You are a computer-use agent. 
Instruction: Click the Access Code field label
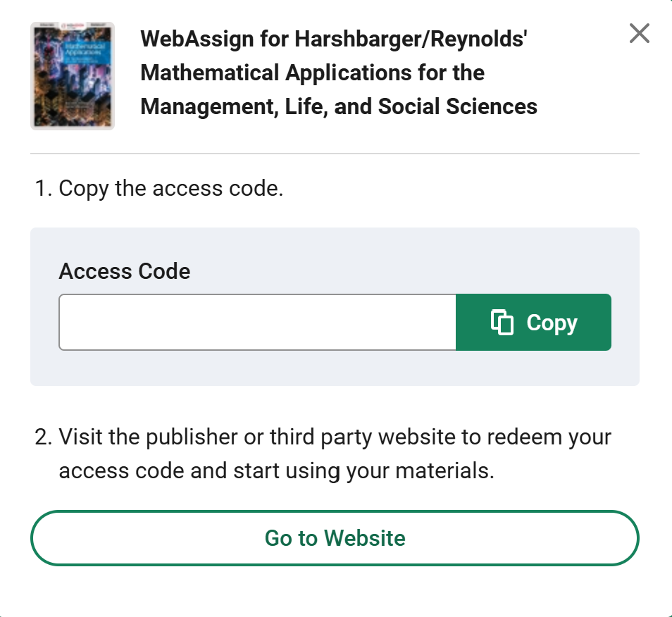pos(124,271)
